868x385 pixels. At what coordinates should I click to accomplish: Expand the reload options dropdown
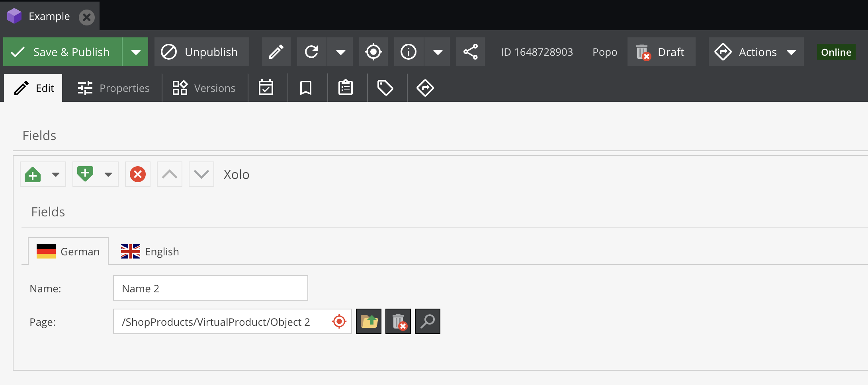340,52
